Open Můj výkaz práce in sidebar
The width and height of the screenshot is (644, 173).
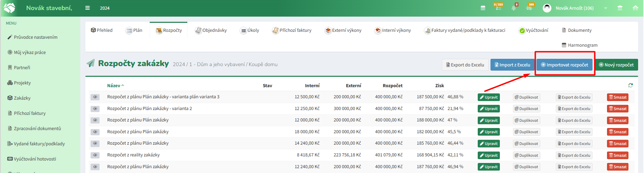pos(27,52)
